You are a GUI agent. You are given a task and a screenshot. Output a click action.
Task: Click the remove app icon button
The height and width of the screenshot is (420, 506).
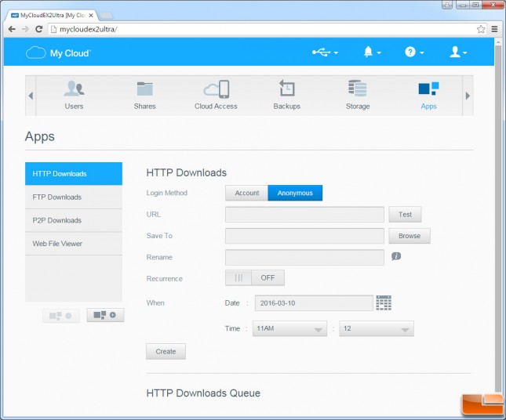coord(61,316)
